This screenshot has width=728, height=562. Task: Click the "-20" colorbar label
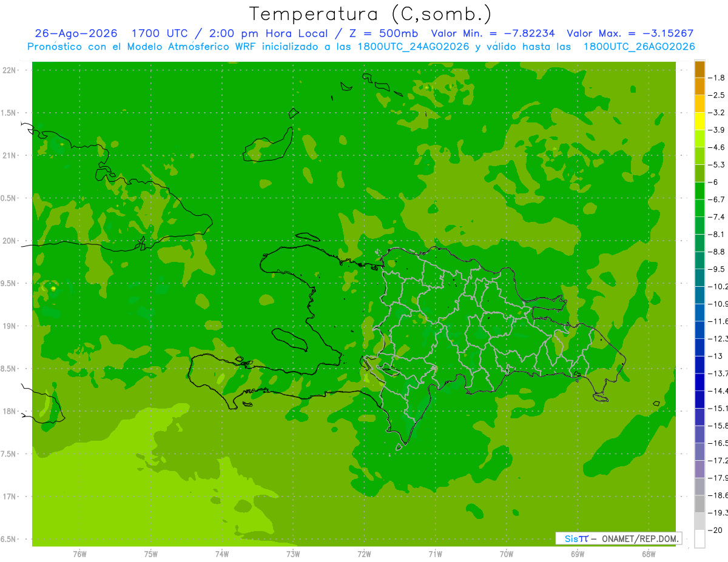(715, 530)
